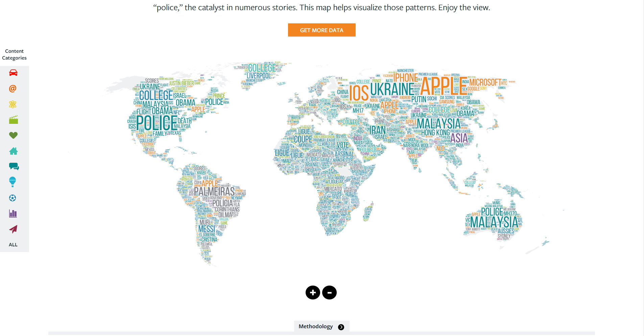This screenshot has height=336, width=644.
Task: Show ALL content categories
Action: pos(13,245)
